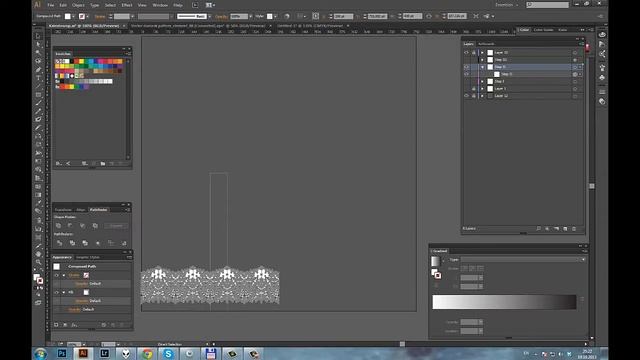Click the Merge pathfinder icon
The width and height of the screenshot is (640, 360).
[85, 243]
